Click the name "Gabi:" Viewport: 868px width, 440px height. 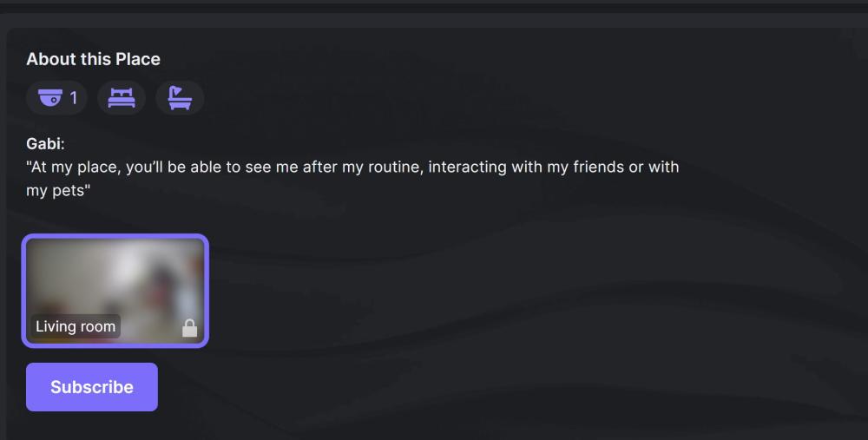pos(45,144)
